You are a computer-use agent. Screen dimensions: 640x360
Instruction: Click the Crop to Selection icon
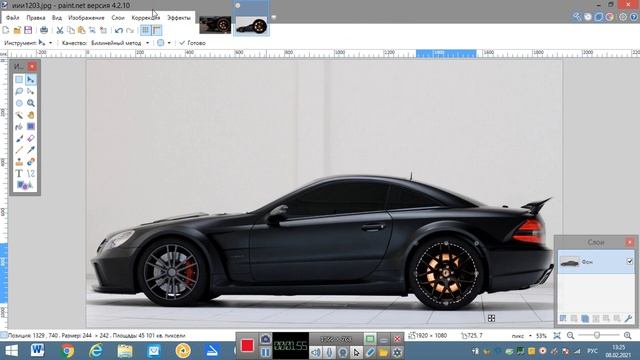[x=93, y=30]
